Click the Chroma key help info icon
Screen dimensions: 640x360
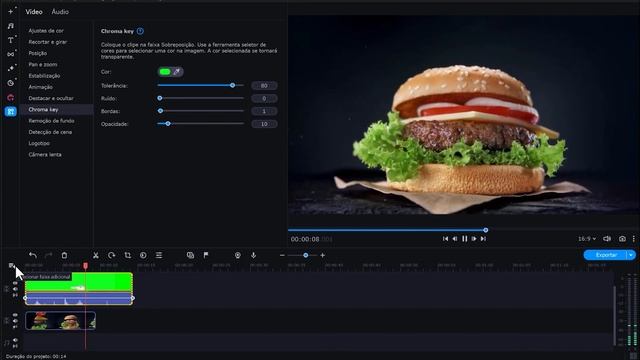[140, 31]
